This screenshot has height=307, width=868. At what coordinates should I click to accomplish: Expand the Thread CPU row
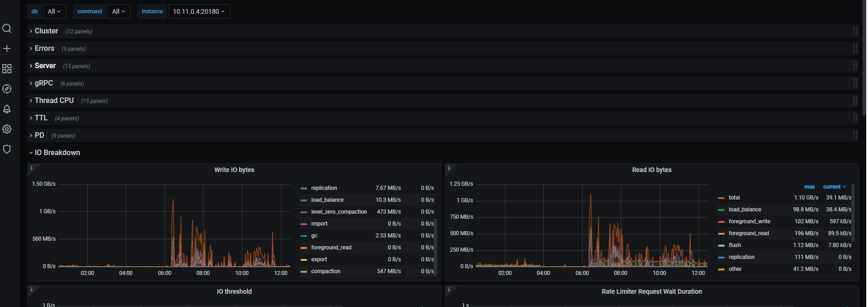pos(54,101)
